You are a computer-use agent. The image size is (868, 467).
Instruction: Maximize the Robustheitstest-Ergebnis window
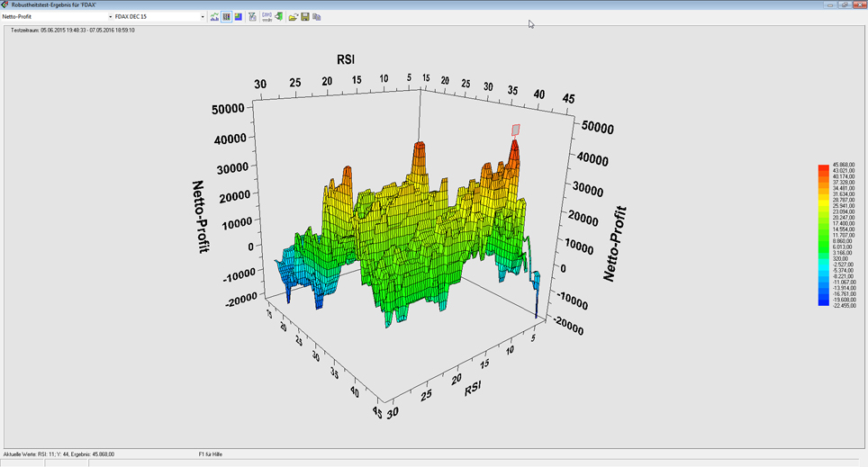845,4
